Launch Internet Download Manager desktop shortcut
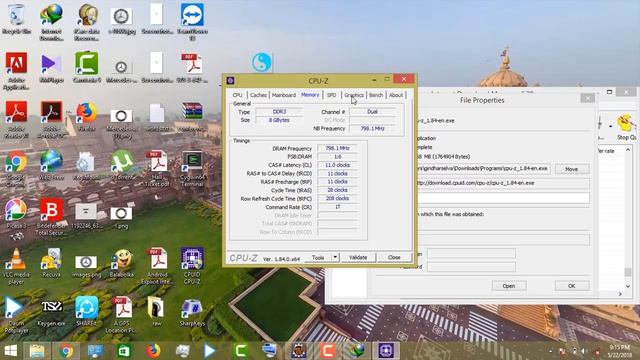 click(x=51, y=21)
